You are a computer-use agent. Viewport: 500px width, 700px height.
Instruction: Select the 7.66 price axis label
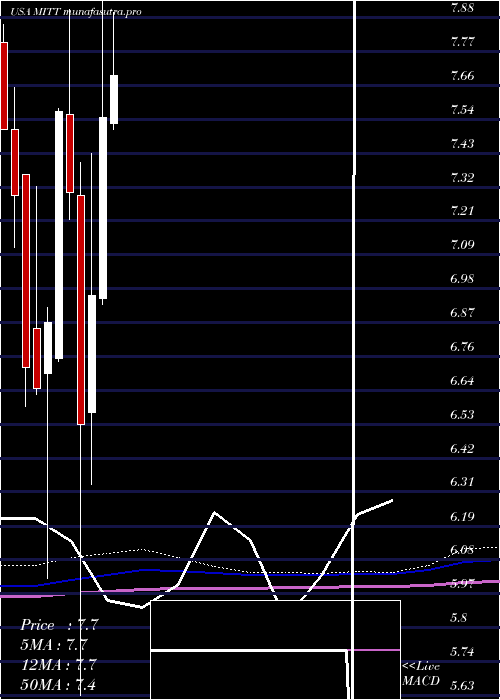462,76
